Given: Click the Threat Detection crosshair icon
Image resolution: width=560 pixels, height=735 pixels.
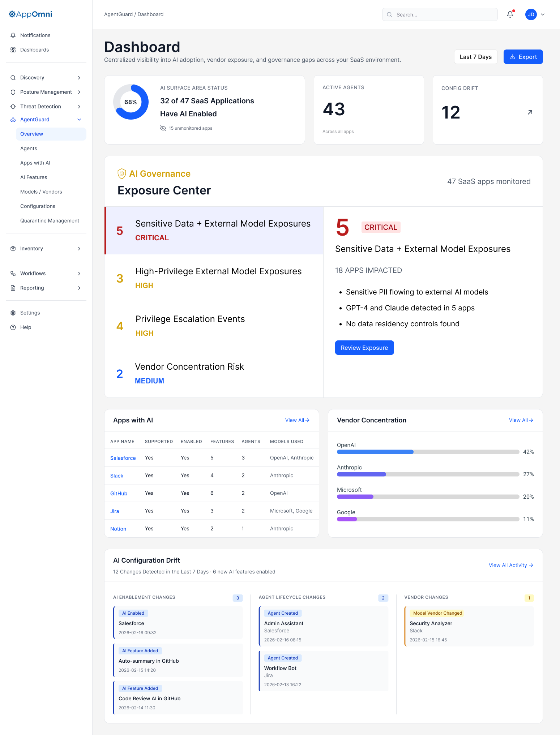Looking at the screenshot, I should pyautogui.click(x=13, y=107).
